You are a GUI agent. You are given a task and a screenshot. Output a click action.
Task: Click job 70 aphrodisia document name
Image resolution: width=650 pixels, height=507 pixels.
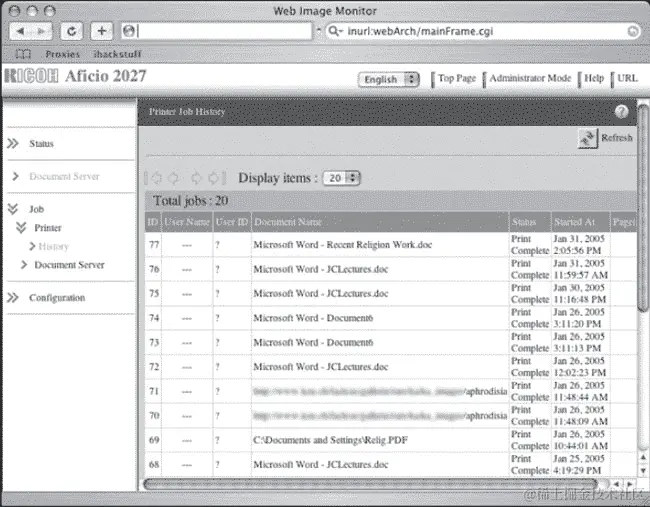point(380,415)
